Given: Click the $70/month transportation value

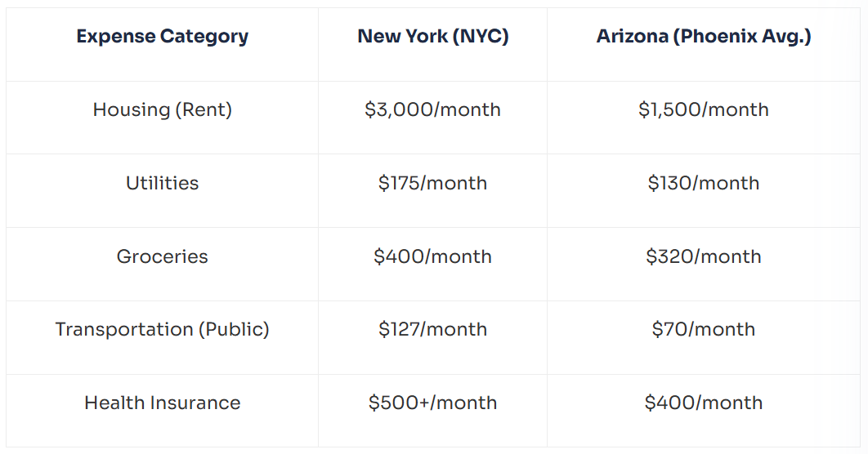Looking at the screenshot, I should pyautogui.click(x=703, y=329).
